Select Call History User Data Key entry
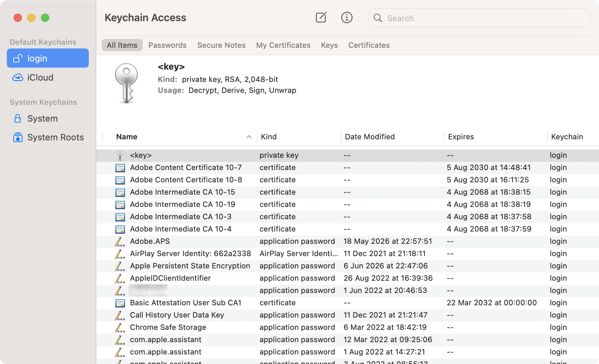Screen dimensions: 599x364 348,315
